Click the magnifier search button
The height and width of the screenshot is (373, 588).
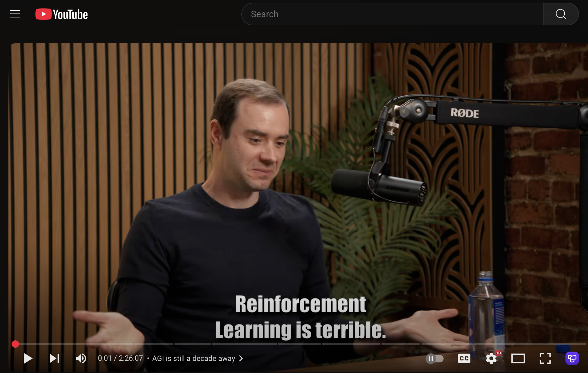pos(560,14)
